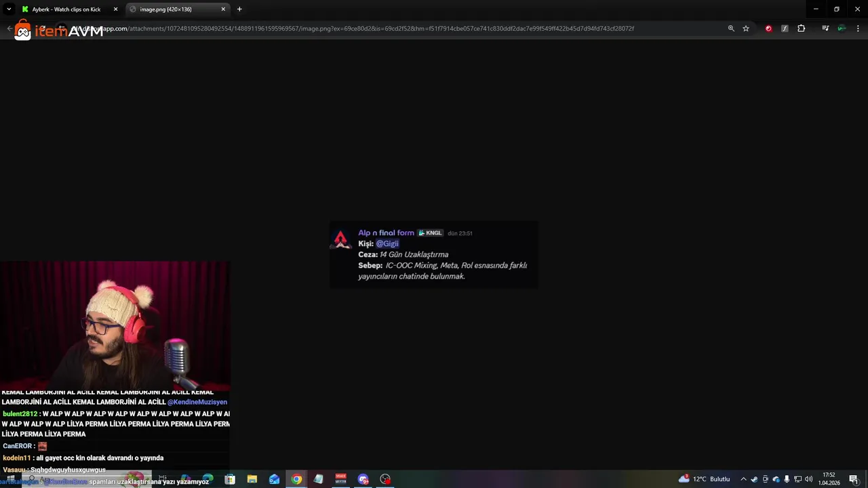Open the Meet Now camera tray icon
The width and height of the screenshot is (868, 488).
tap(766, 479)
